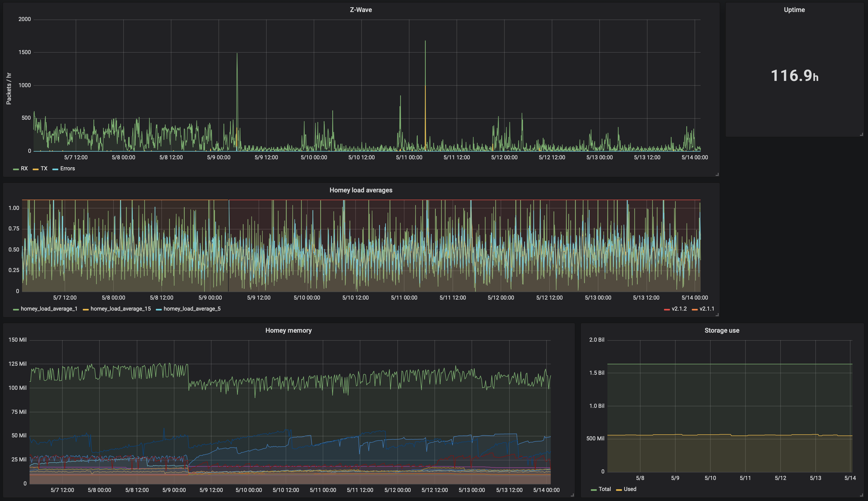868x501 pixels.
Task: Open Homey load averages title dropdown
Action: [361, 190]
